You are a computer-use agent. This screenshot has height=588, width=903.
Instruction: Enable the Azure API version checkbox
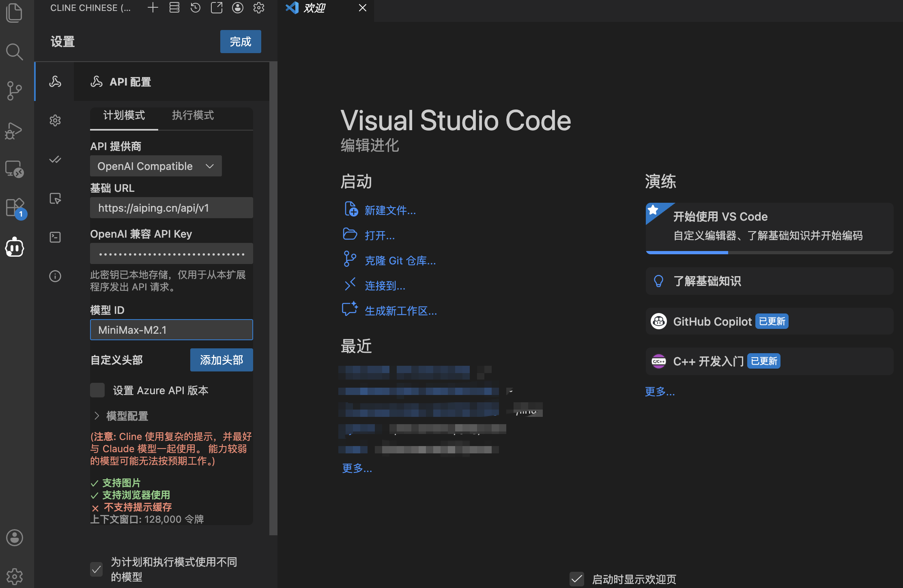point(97,390)
